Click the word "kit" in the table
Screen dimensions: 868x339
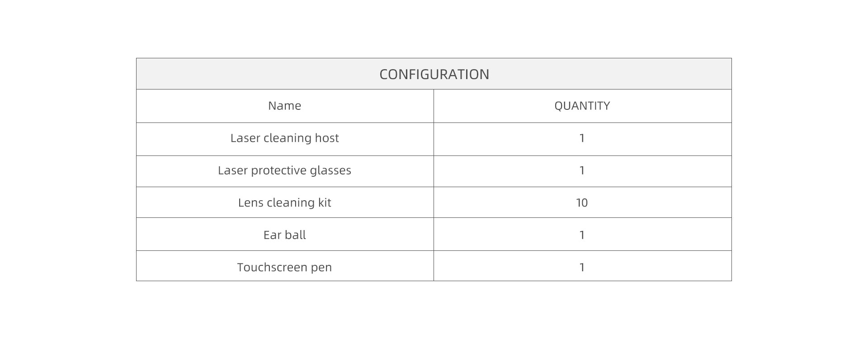[x=325, y=202]
